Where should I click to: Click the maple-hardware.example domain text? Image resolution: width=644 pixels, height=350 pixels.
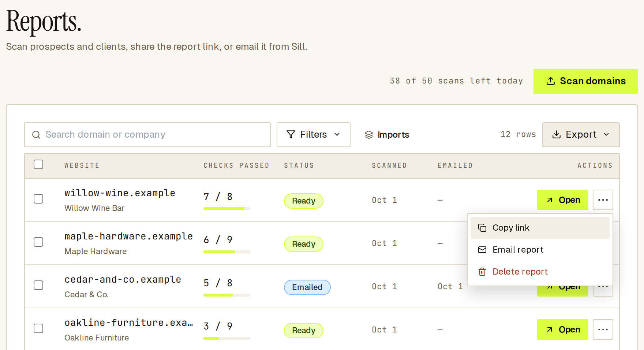pos(128,237)
